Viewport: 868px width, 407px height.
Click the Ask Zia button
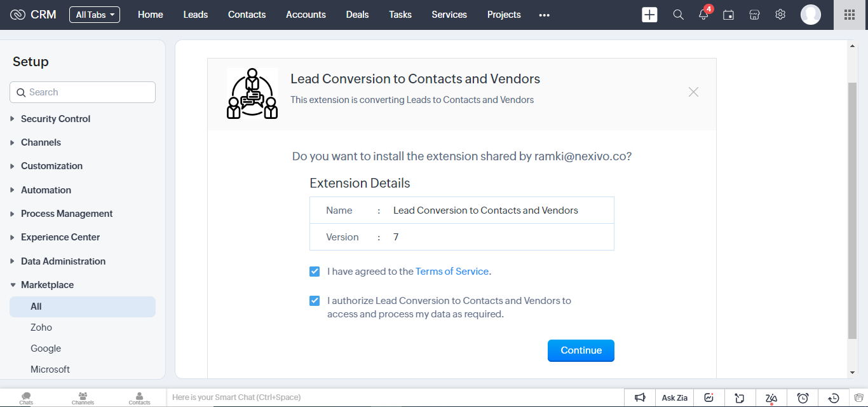[675, 398]
